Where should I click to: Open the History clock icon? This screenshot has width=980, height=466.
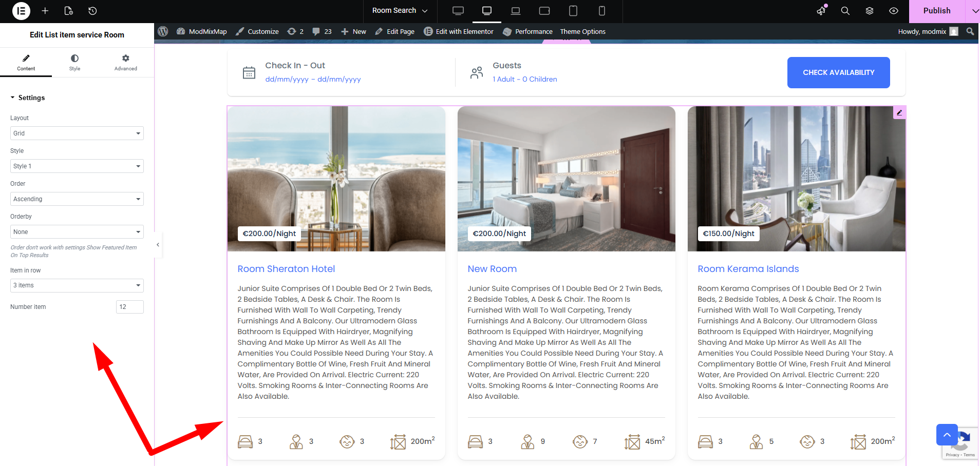[92, 11]
